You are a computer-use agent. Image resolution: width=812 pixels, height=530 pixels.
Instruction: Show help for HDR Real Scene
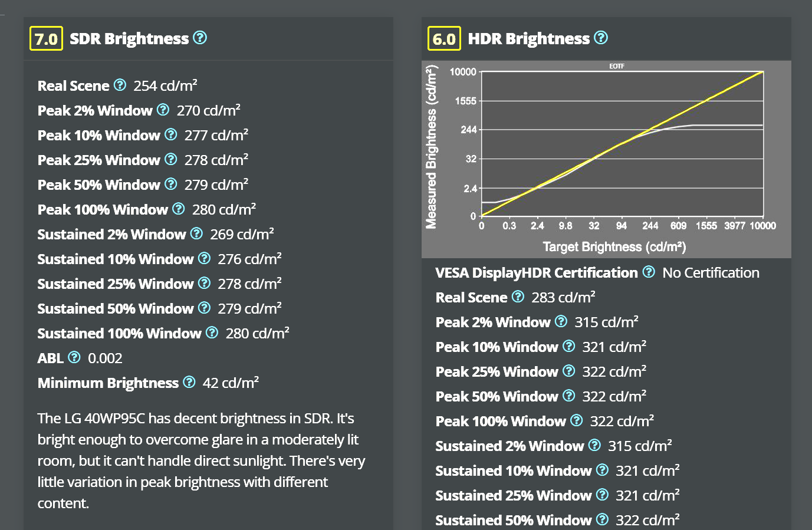518,297
